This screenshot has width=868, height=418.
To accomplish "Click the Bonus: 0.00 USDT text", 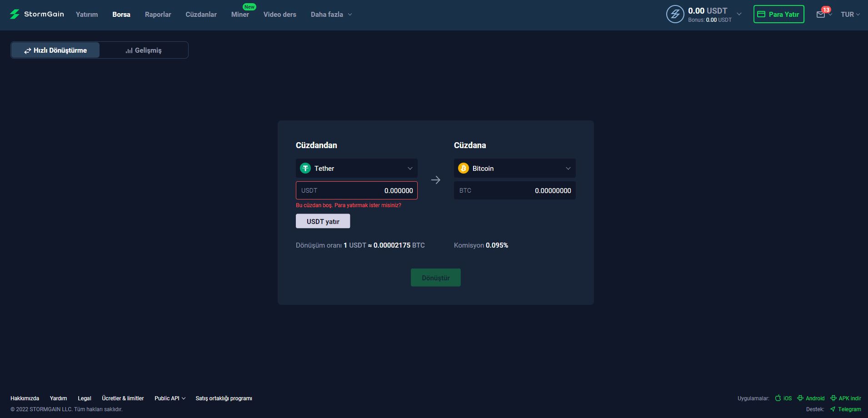I will click(710, 20).
